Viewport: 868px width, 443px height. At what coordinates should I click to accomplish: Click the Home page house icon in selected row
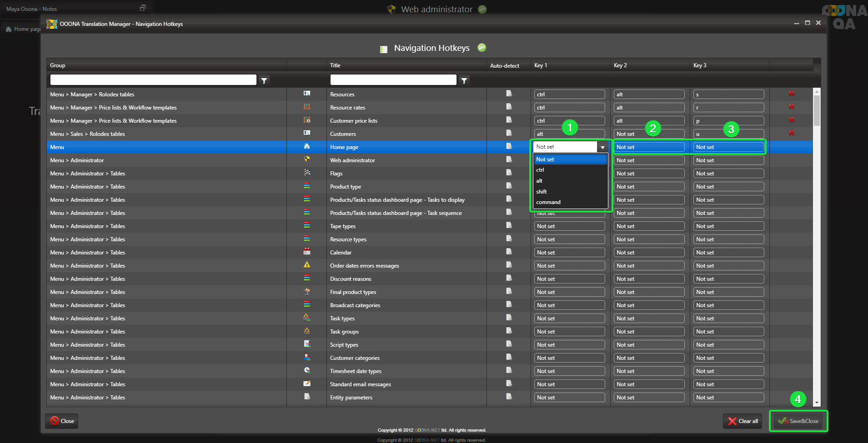[x=307, y=146]
